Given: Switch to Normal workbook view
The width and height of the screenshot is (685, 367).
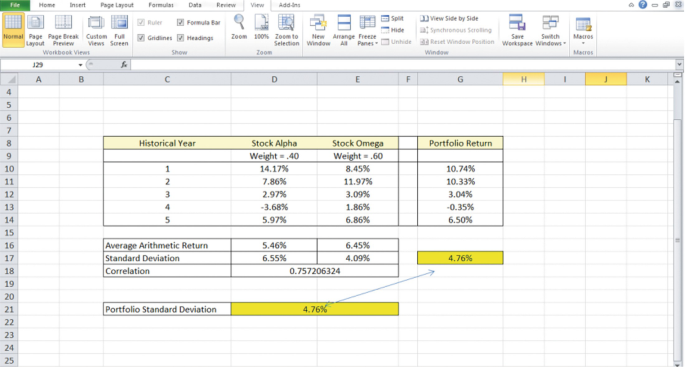Looking at the screenshot, I should 13,30.
